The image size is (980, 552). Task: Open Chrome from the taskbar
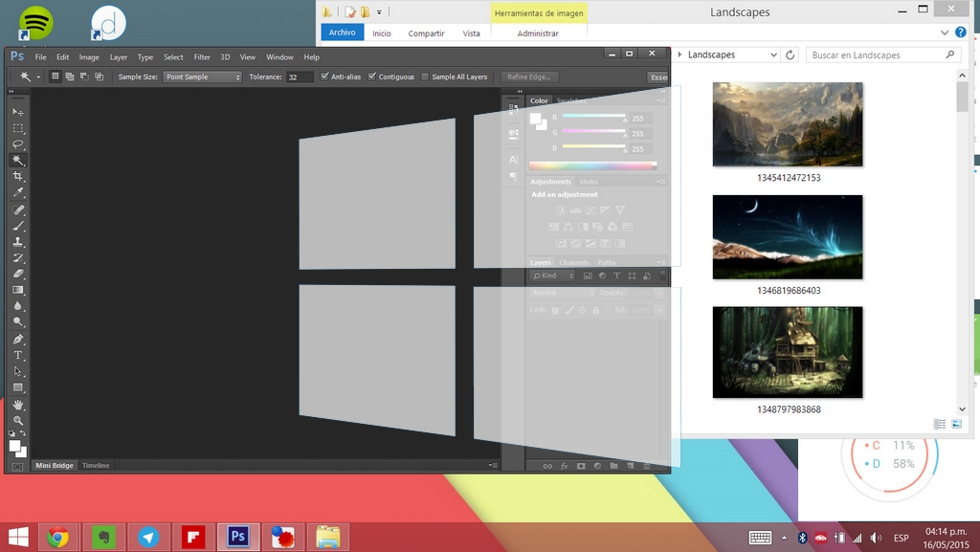click(57, 537)
